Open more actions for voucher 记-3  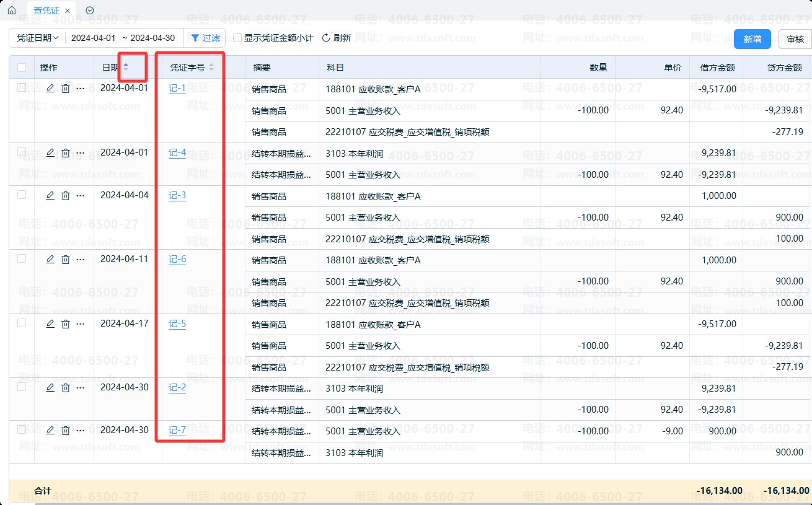click(x=80, y=196)
